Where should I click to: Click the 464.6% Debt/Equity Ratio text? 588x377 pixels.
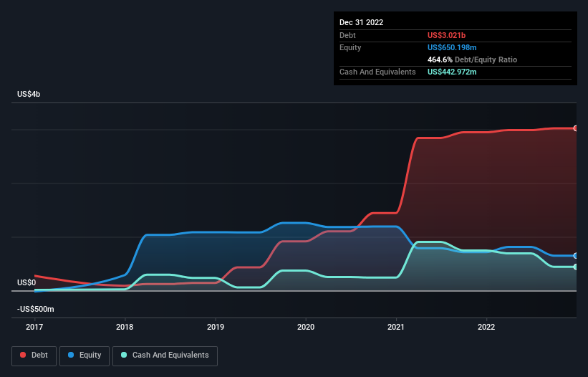tap(472, 59)
